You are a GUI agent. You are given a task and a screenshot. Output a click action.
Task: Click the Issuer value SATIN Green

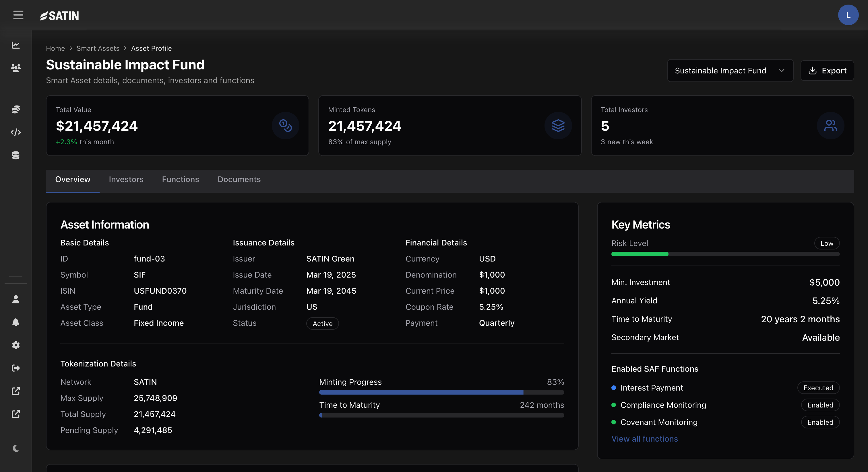(330, 259)
